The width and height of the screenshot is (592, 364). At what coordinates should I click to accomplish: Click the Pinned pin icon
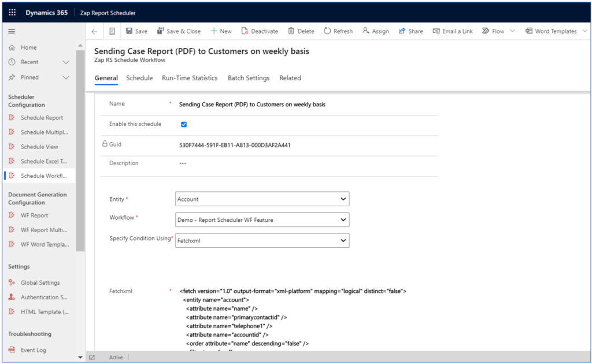tap(12, 77)
